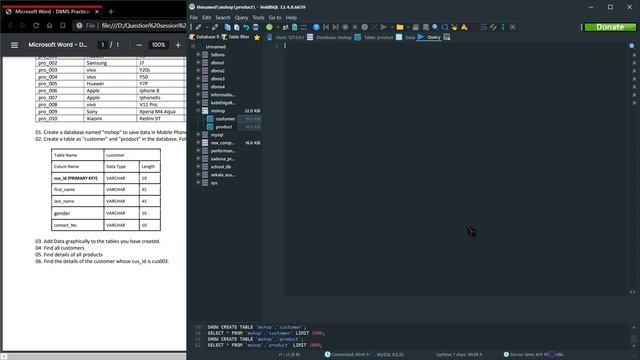Click the yellow warning triangle toolbar icon
Screen dimensions: 640x360
pos(464,27)
